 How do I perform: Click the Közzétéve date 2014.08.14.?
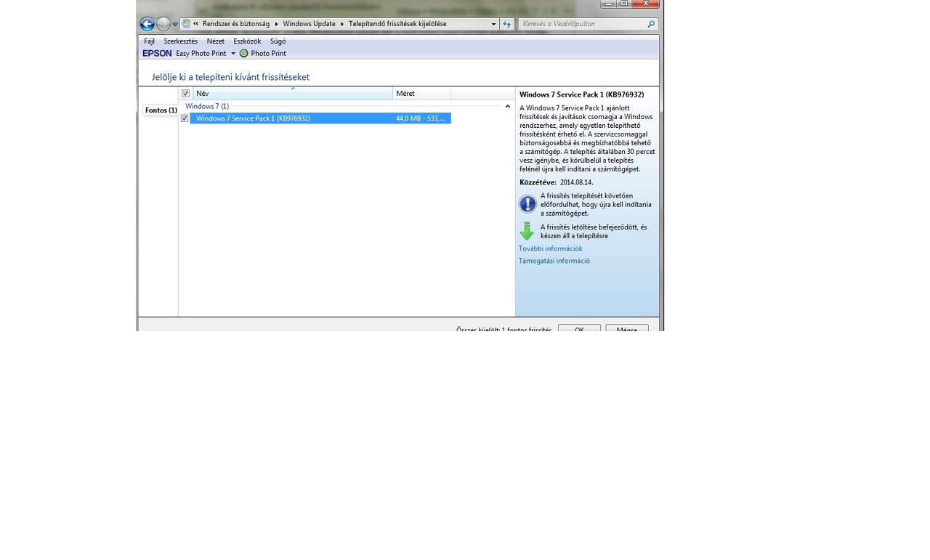(x=576, y=182)
